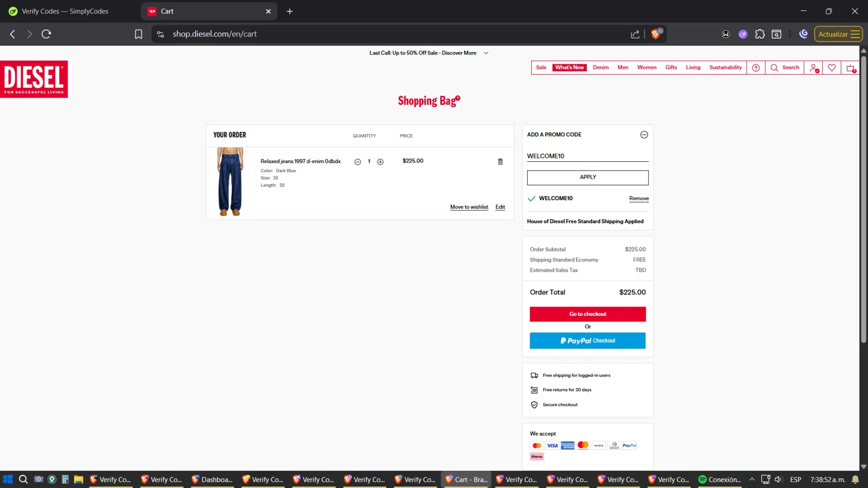Remove the WELCOME10 promo code
The height and width of the screenshot is (488, 868).
tap(639, 198)
